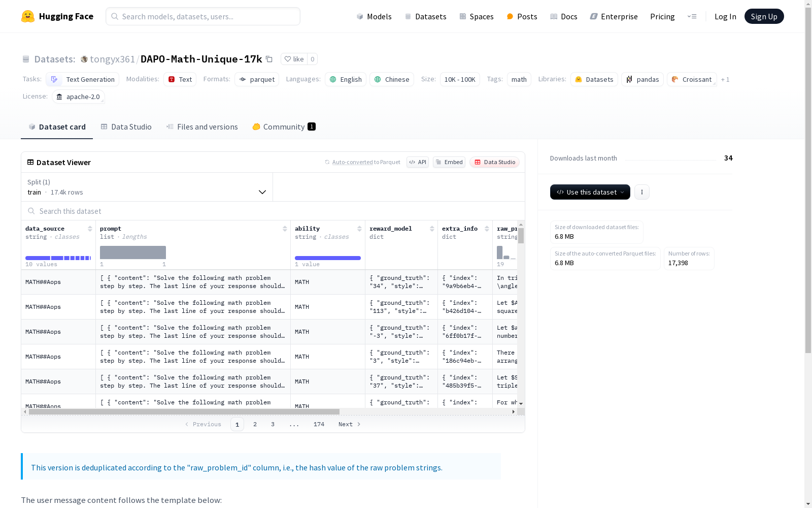Open the Files and versions tab

point(202,127)
